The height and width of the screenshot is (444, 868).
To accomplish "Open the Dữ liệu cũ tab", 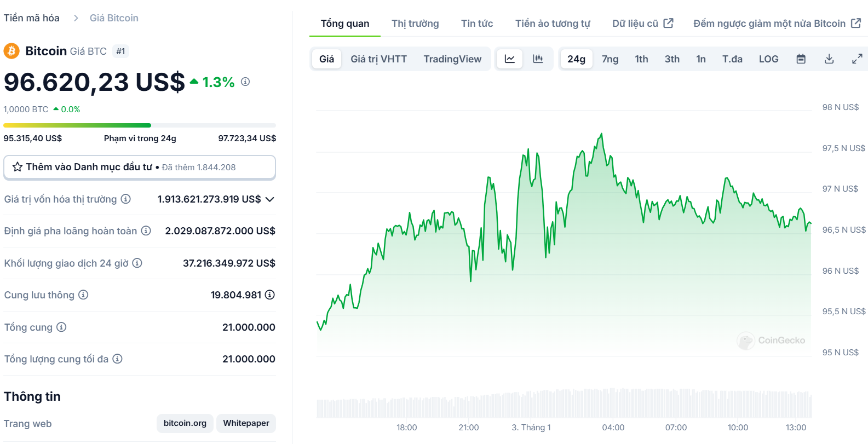I will (x=643, y=24).
